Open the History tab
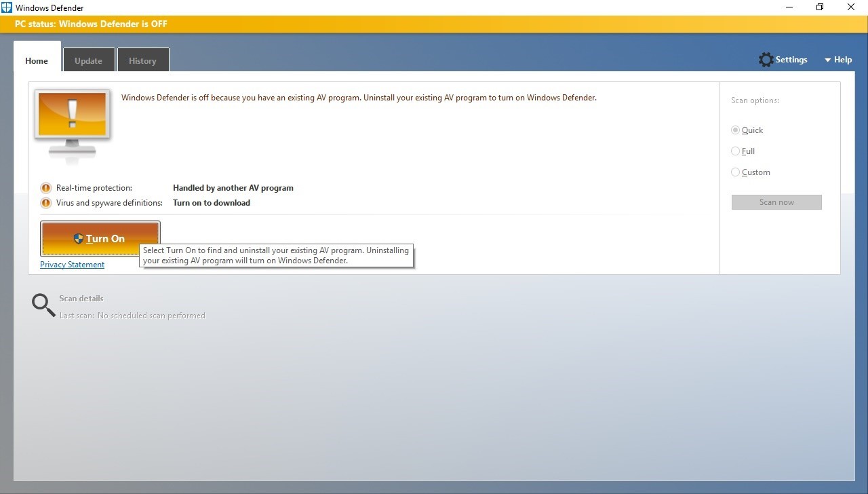 tap(142, 60)
